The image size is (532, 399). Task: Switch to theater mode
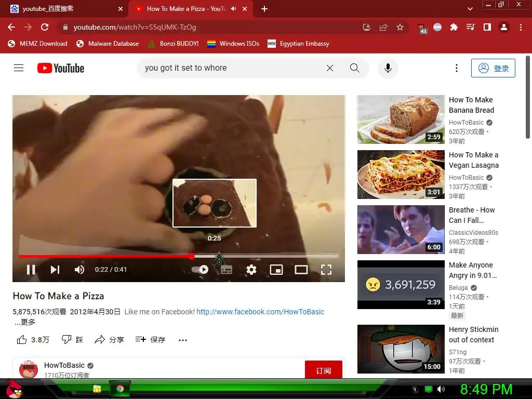(301, 270)
